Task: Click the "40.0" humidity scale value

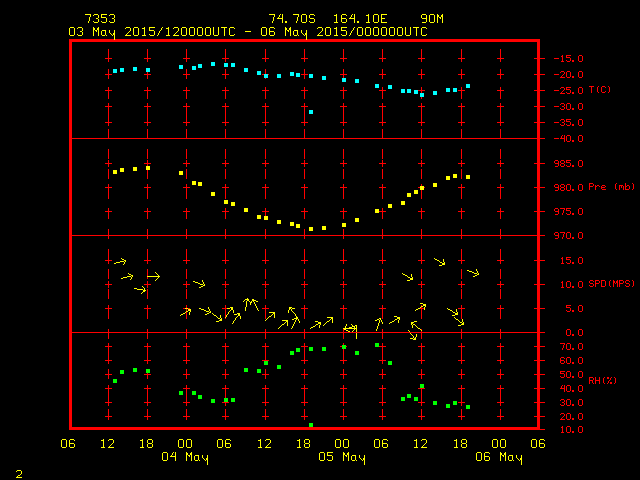Action: click(572, 389)
